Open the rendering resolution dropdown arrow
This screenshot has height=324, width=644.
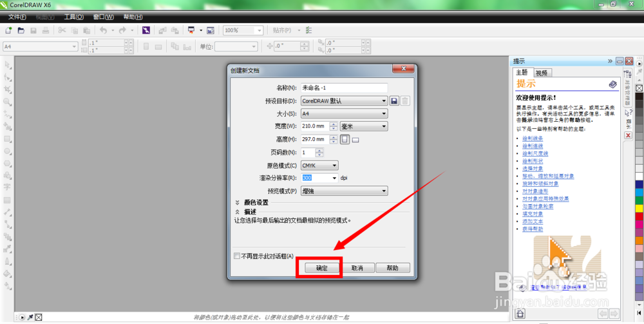(x=335, y=178)
